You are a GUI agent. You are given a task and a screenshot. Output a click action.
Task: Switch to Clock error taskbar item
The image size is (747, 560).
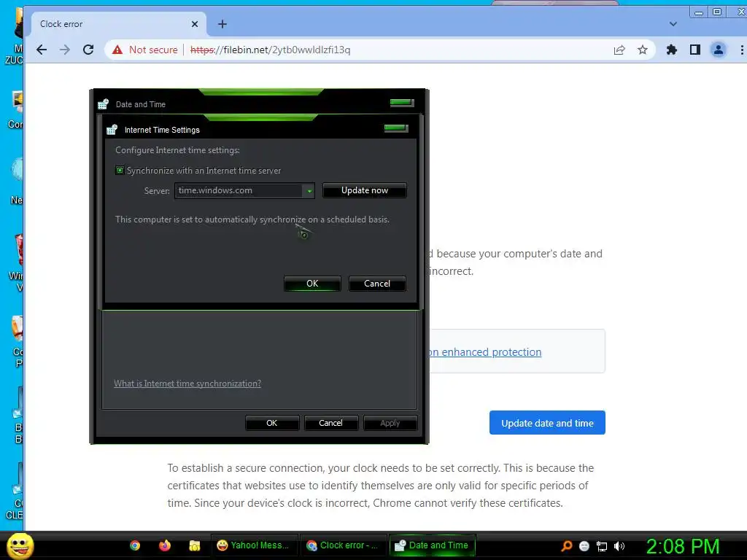[343, 545]
